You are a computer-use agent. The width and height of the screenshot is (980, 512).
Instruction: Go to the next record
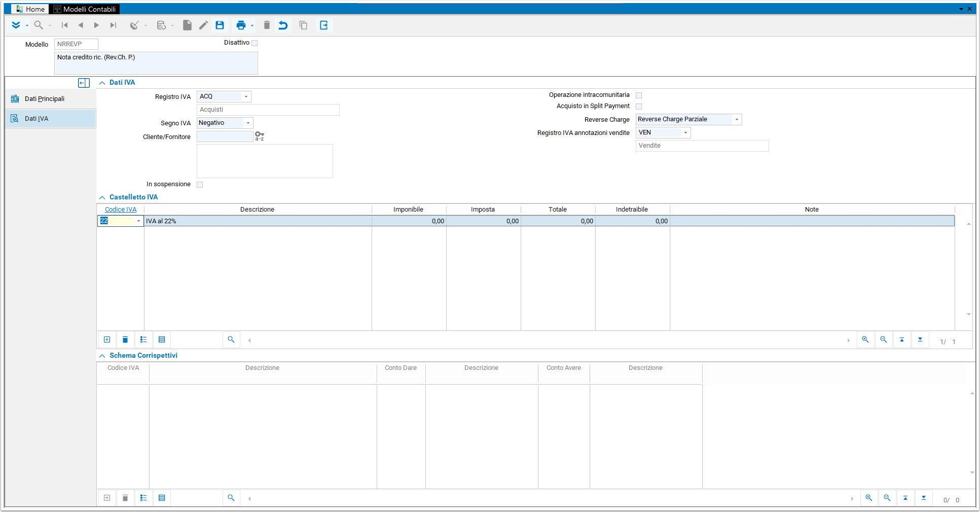click(x=96, y=25)
